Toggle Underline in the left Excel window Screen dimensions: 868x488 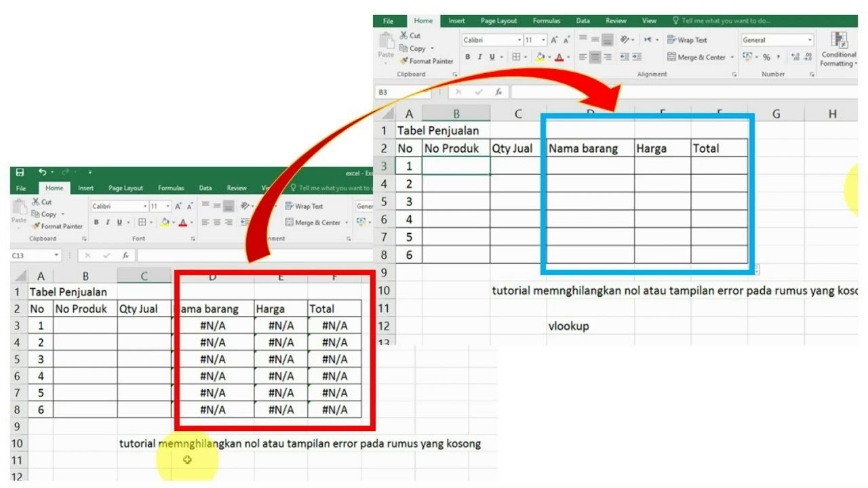coord(119,222)
